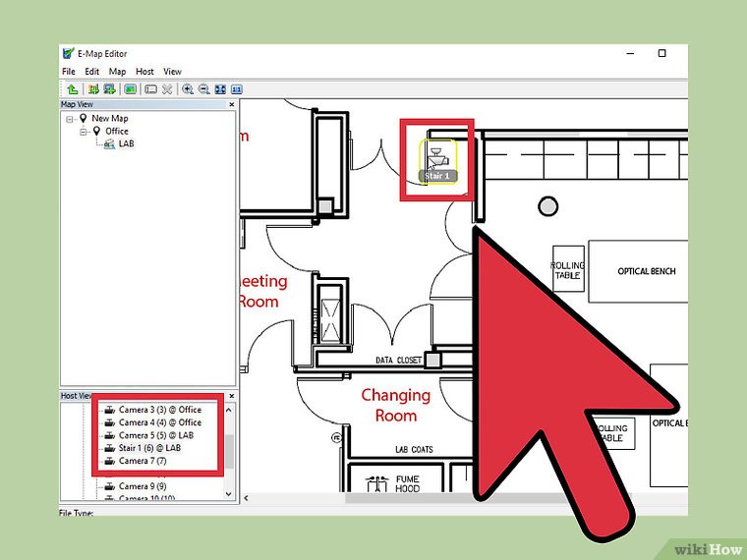Close the Host View panel
The height and width of the screenshot is (560, 747).
point(232,395)
